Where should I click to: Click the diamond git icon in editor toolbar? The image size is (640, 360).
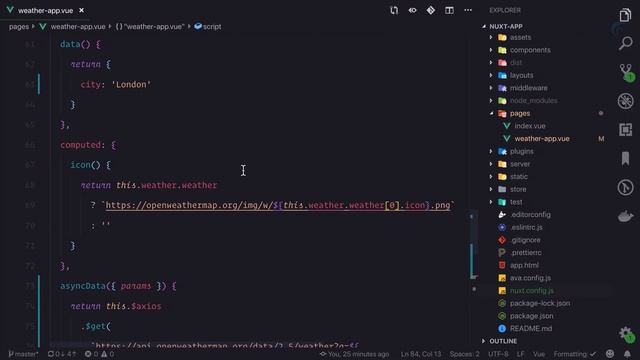tap(431, 10)
